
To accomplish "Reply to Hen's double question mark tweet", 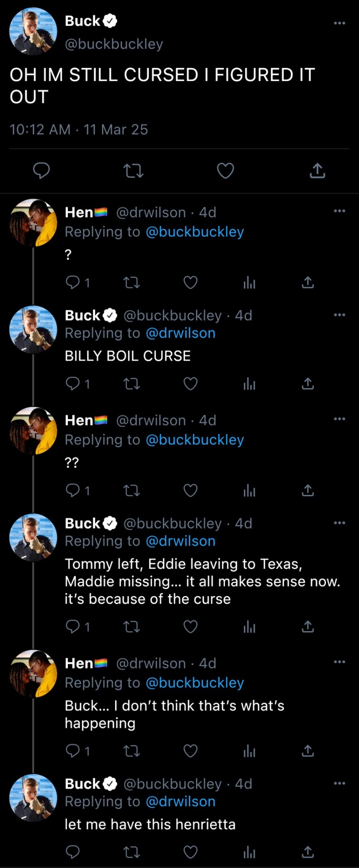I will [x=73, y=491].
